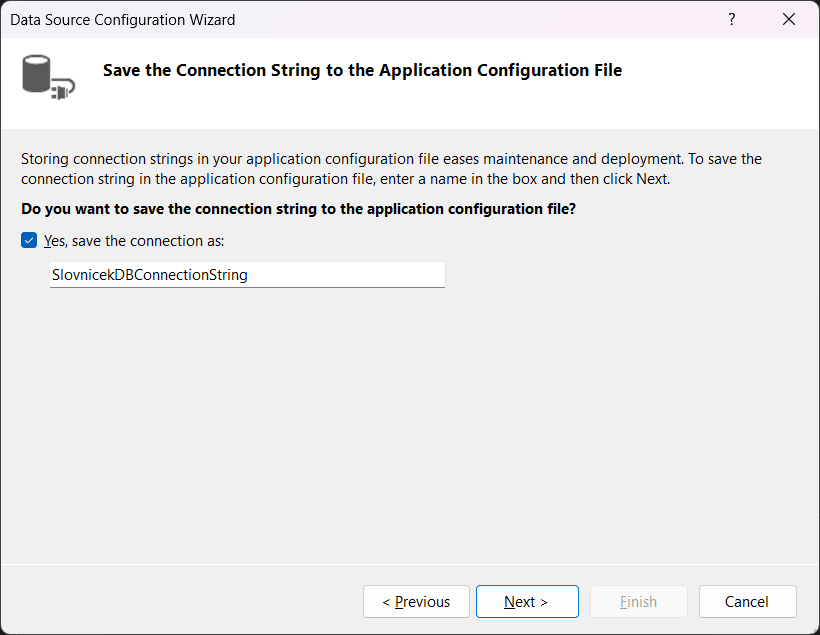The height and width of the screenshot is (635, 820).
Task: Click the window title "Data Source Configuration Wizard"
Action: 123,19
